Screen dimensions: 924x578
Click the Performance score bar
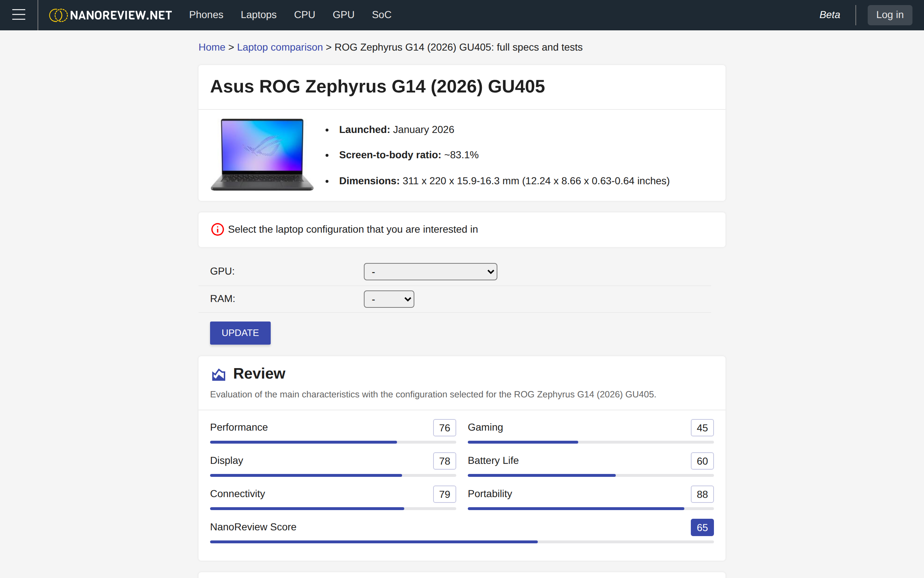[333, 442]
